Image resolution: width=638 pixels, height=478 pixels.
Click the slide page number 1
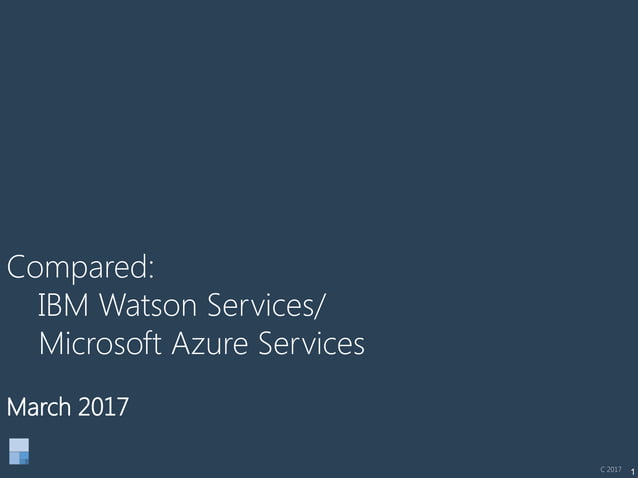(x=632, y=470)
